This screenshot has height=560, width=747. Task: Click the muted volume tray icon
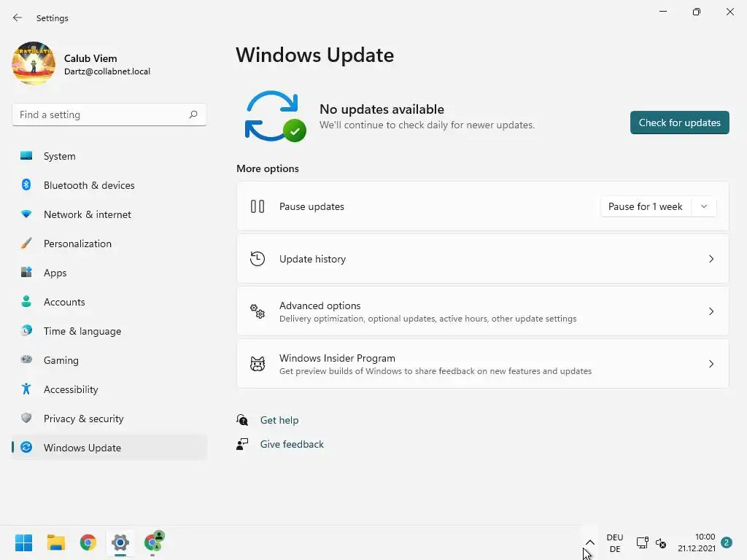tap(661, 542)
